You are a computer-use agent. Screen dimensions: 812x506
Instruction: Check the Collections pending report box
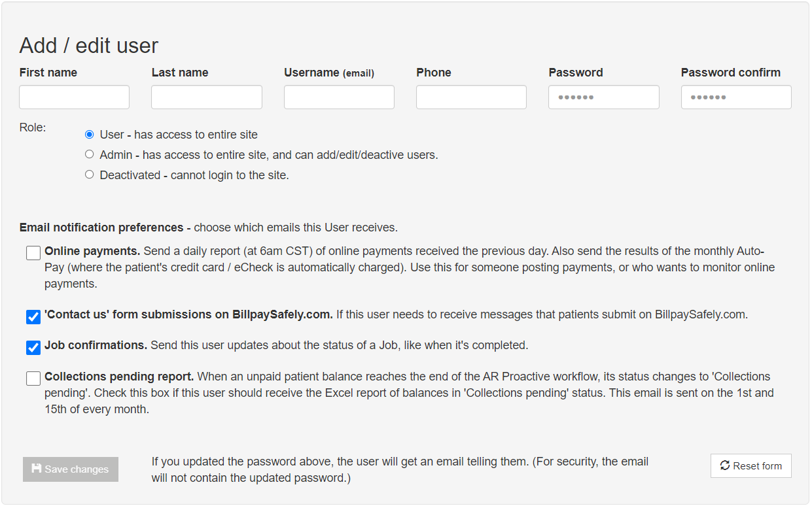[x=33, y=378]
